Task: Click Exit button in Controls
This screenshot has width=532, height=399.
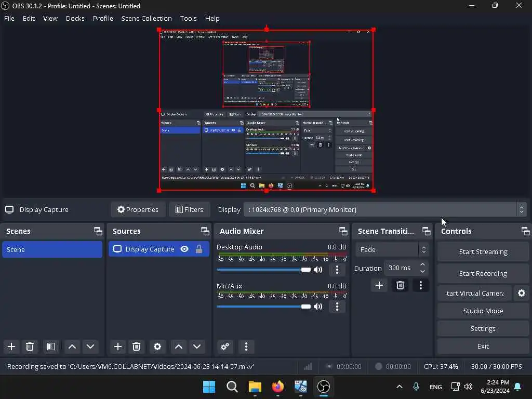Action: tap(483, 346)
